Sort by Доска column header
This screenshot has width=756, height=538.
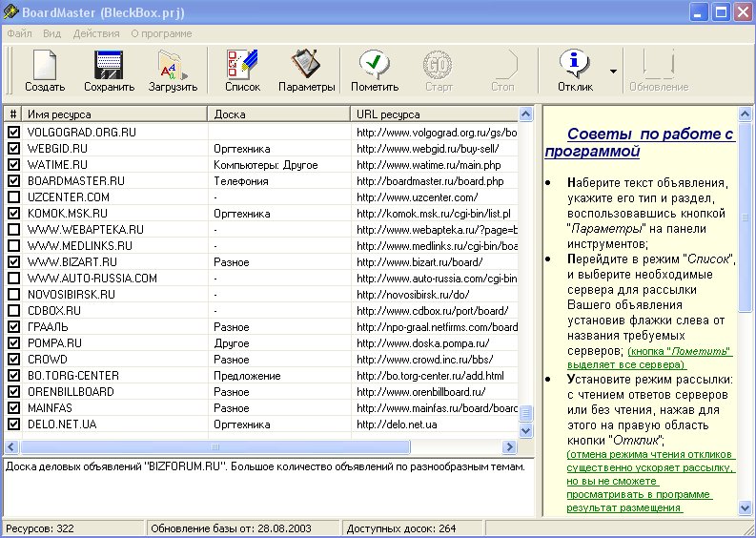click(279, 114)
